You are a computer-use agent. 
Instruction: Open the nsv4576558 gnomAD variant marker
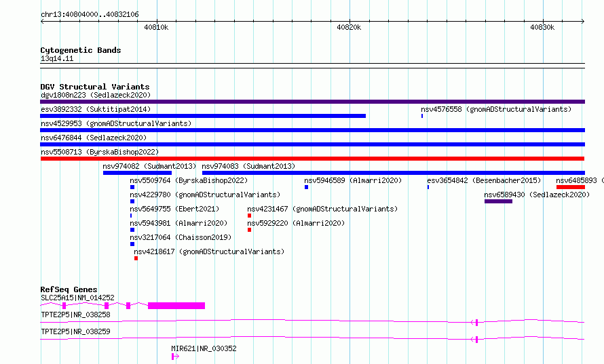pos(422,116)
